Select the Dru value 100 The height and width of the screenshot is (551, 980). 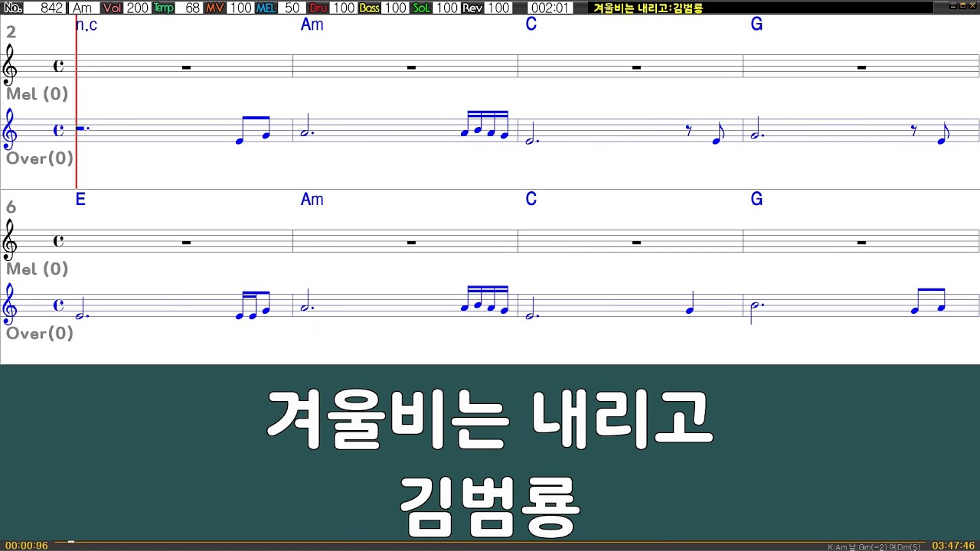point(343,8)
